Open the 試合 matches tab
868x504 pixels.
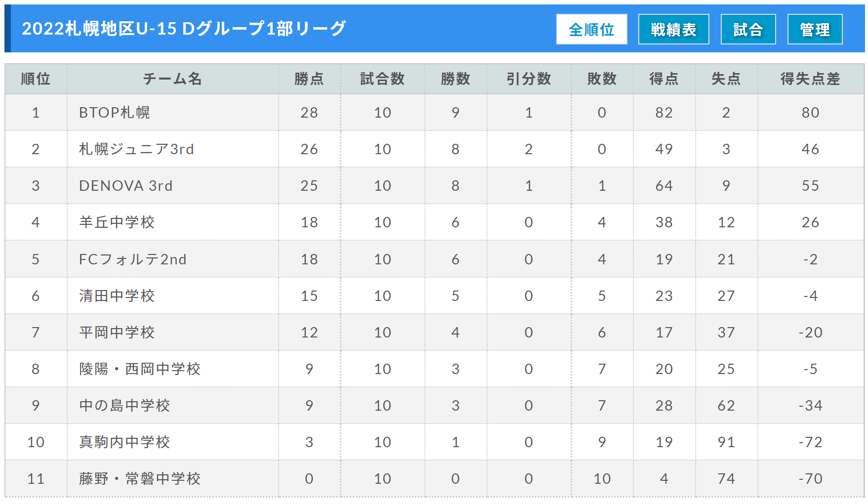[x=748, y=30]
